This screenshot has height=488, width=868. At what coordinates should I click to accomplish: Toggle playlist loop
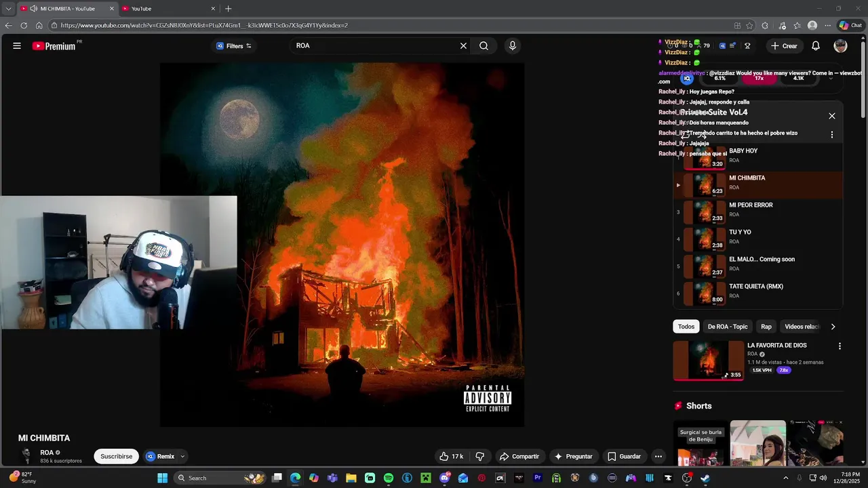[685, 134]
